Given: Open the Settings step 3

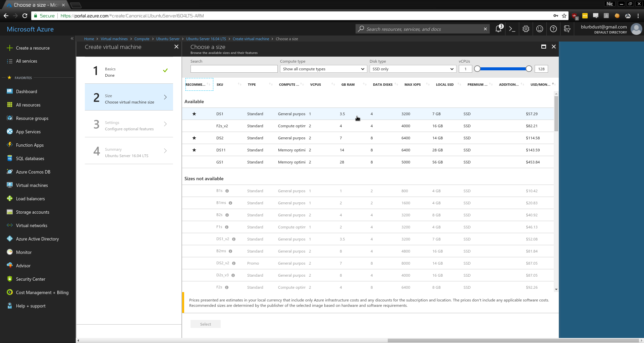Looking at the screenshot, I should click(129, 124).
